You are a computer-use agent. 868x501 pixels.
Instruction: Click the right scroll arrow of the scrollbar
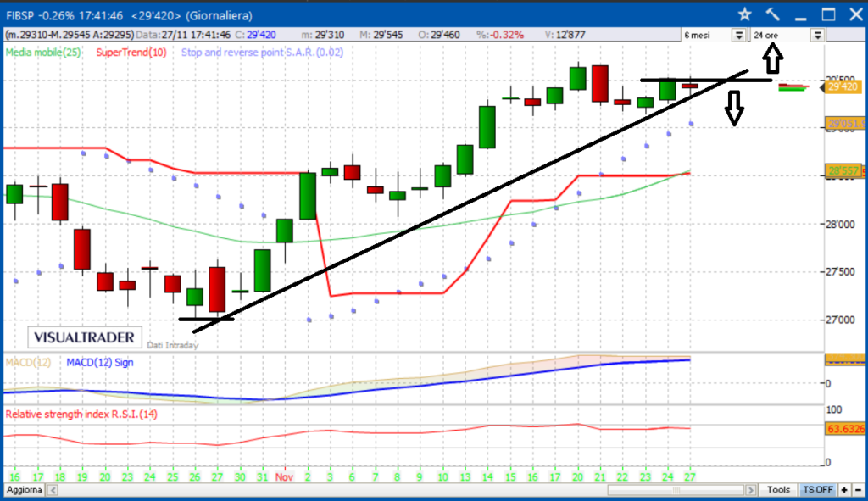click(x=753, y=490)
